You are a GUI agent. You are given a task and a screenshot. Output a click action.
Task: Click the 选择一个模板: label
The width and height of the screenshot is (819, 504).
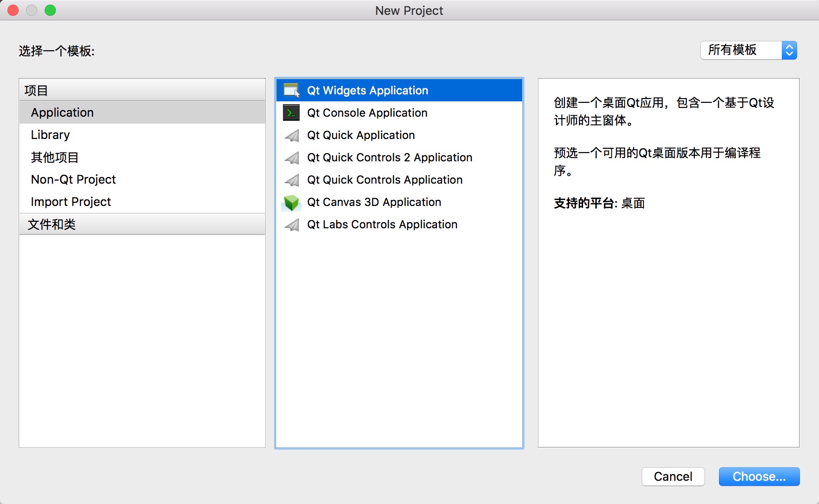click(x=57, y=51)
